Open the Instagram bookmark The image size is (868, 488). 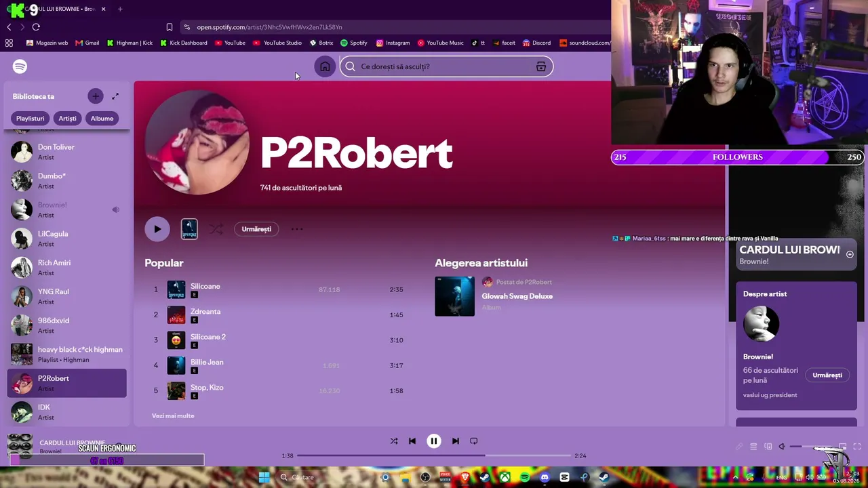(393, 43)
